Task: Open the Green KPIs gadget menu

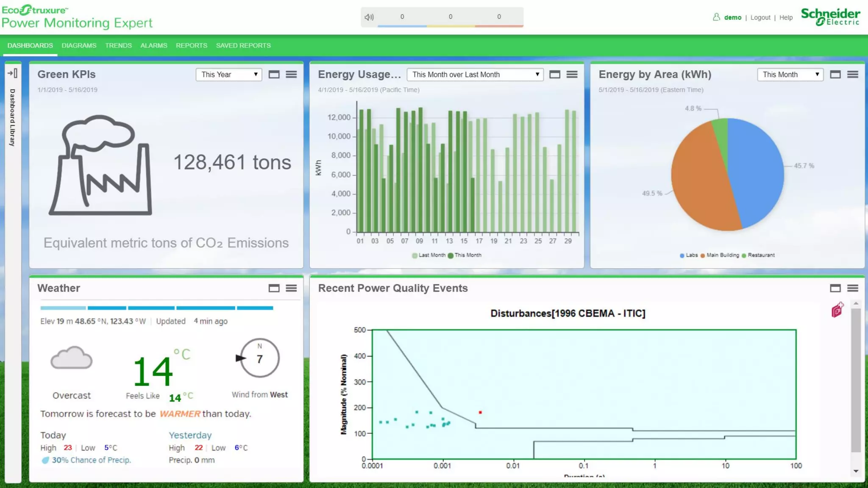Action: (x=291, y=75)
